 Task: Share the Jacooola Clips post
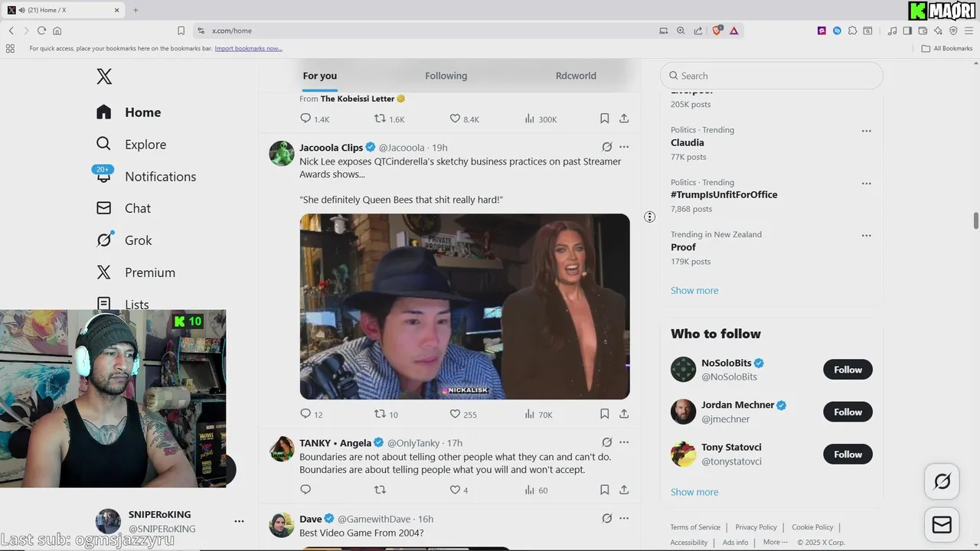pyautogui.click(x=624, y=414)
